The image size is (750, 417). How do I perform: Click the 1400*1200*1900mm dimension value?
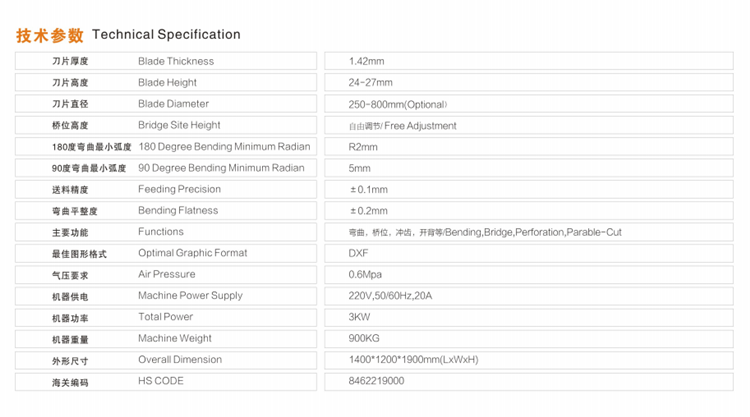(413, 360)
